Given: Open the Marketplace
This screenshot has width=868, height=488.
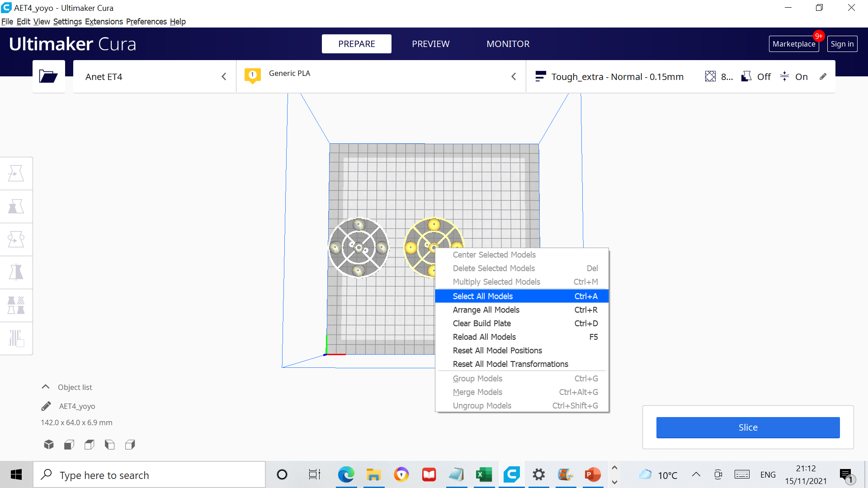Looking at the screenshot, I should tap(794, 44).
